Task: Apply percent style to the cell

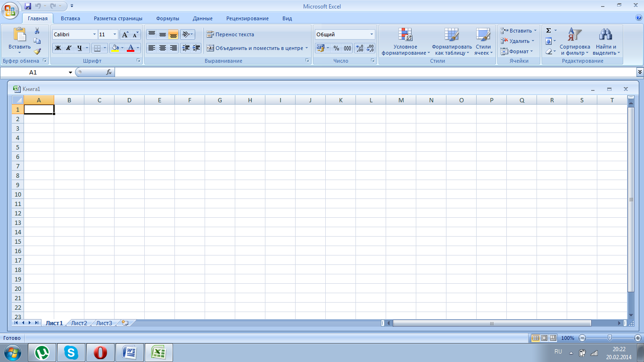Action: pyautogui.click(x=336, y=48)
